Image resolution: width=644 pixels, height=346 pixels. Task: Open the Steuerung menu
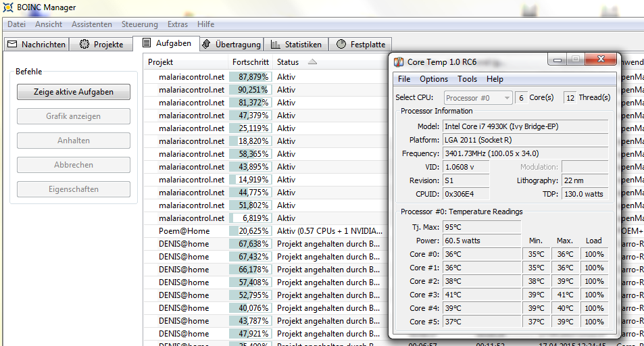coord(140,24)
